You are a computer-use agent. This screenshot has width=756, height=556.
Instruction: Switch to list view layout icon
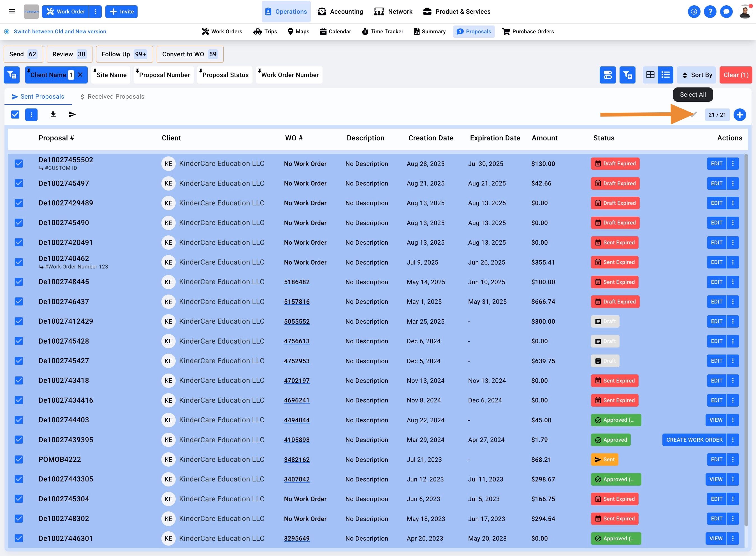665,75
